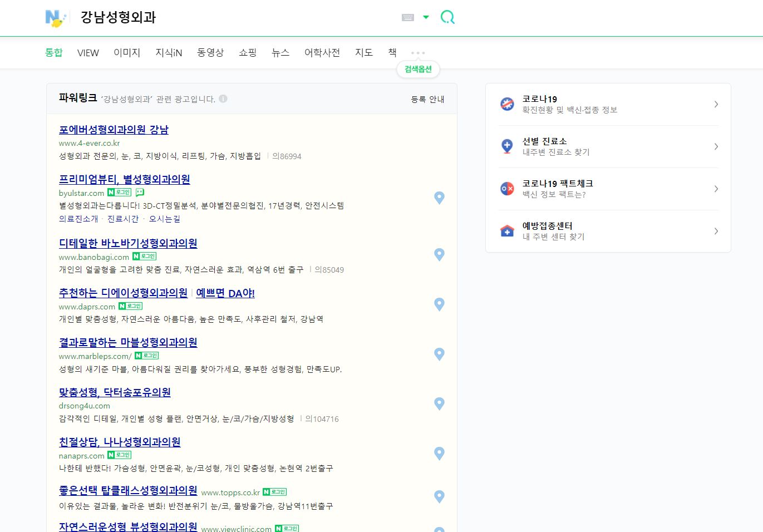Open the 프리미엄뷰티, 별성형외과의원 link
Viewport: 763px width, 532px height.
pyautogui.click(x=125, y=179)
